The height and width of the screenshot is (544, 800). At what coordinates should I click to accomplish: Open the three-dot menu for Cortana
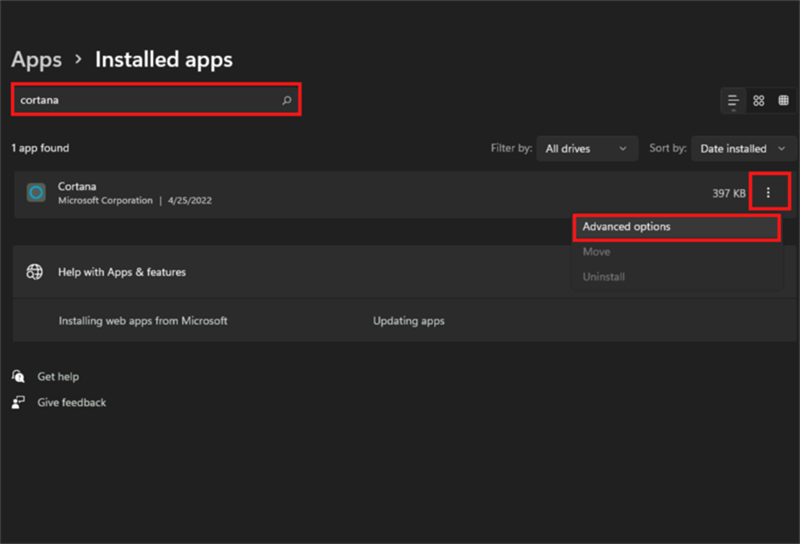[x=768, y=192]
